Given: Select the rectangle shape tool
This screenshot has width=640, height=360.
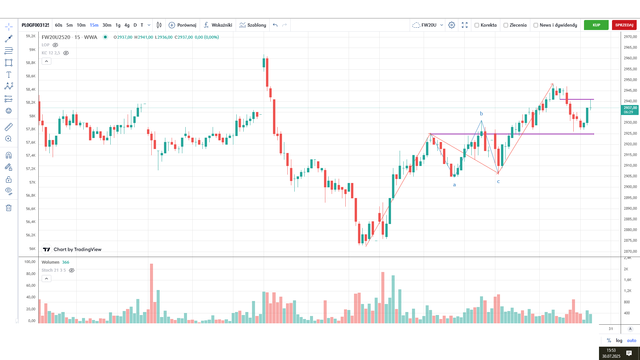Looking at the screenshot, I should pyautogui.click(x=9, y=63).
